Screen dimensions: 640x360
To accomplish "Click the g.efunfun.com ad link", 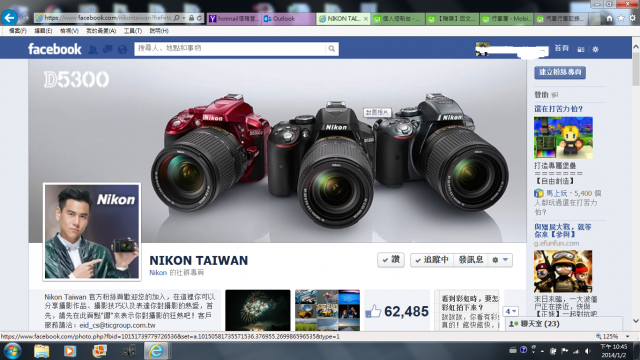I will point(556,243).
